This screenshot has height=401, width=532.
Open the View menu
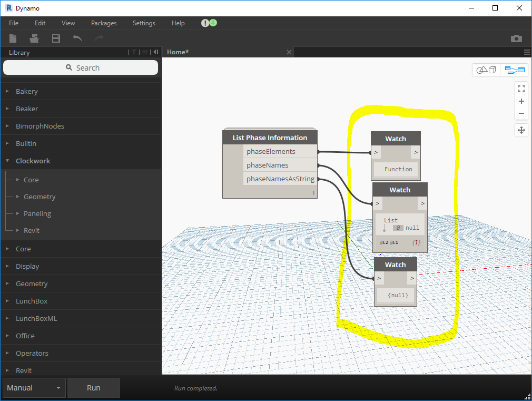(68, 23)
